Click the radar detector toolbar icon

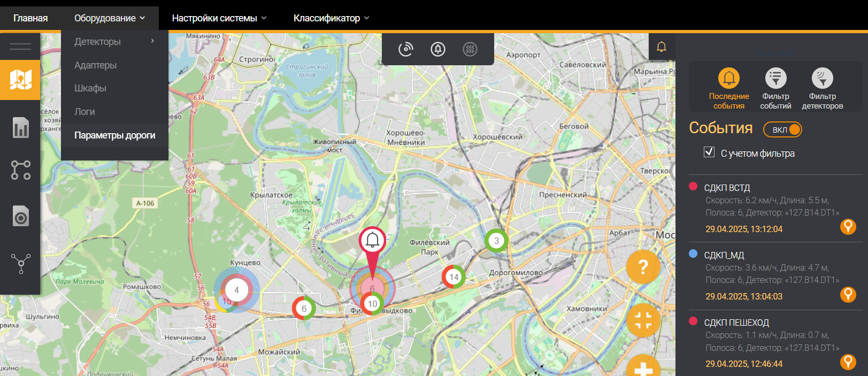(x=406, y=49)
